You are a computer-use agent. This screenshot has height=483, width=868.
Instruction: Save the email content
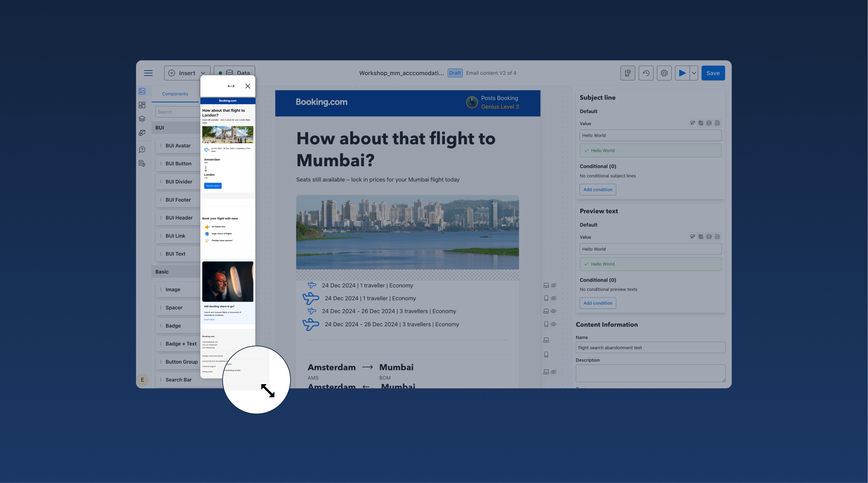[x=713, y=73]
